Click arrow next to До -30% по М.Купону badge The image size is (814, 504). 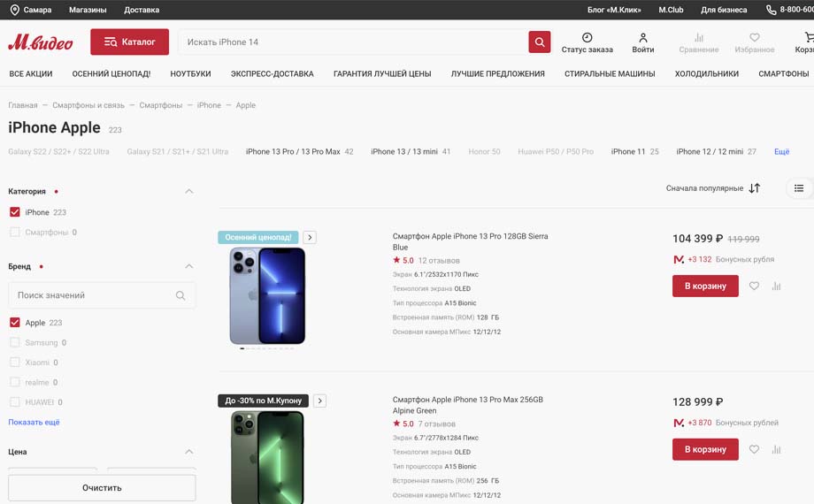pos(319,401)
